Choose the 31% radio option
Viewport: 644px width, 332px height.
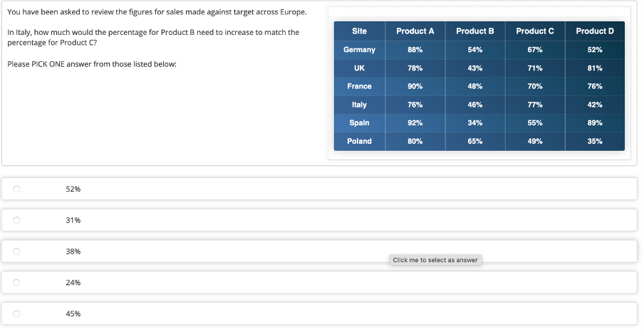pos(16,220)
